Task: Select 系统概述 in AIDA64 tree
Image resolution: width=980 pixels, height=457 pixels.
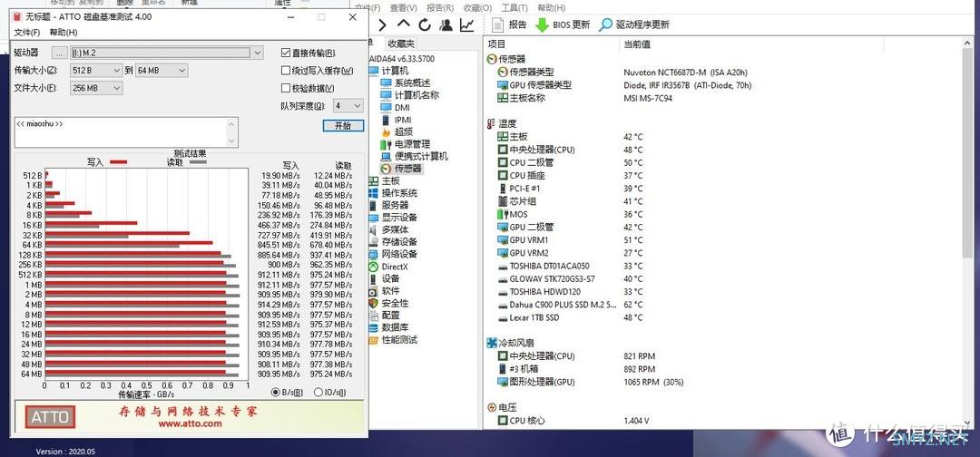Action: (405, 83)
